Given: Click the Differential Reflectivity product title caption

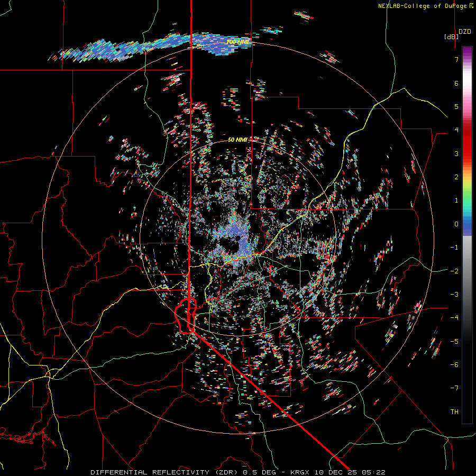Looking at the screenshot, I should pos(238,472).
